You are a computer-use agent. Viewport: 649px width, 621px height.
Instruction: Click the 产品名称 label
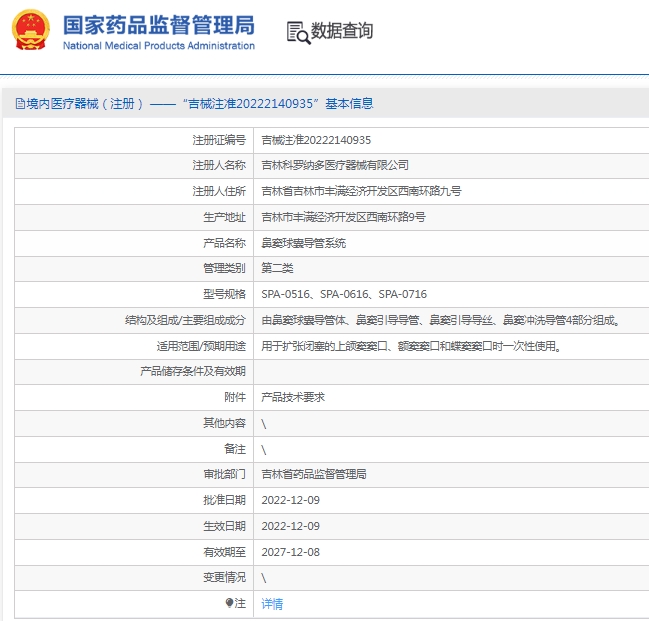coord(224,243)
